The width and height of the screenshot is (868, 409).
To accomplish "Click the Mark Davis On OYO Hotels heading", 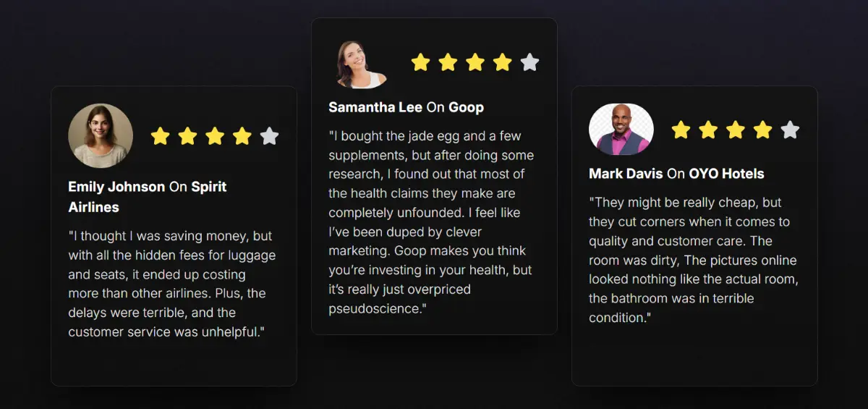I will coord(676,174).
